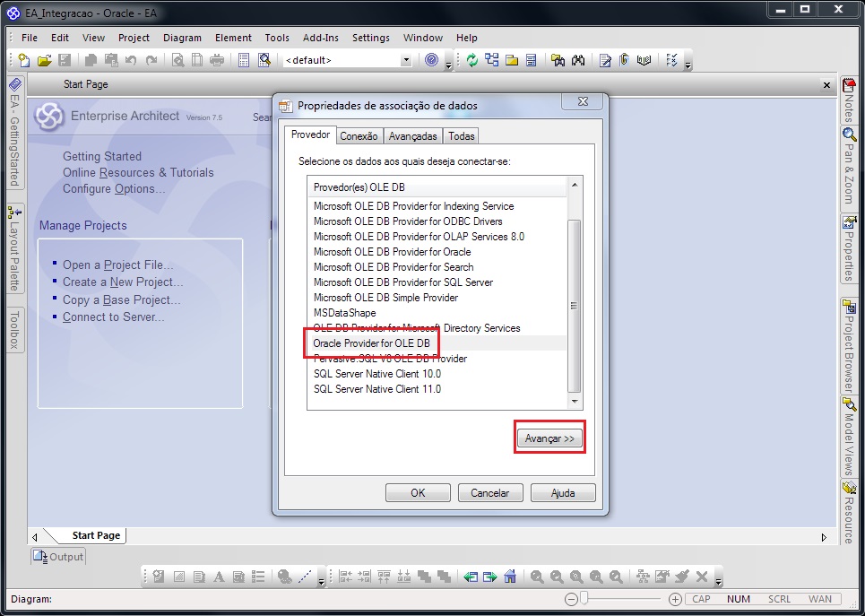Click OK in the data link dialog
This screenshot has height=616, width=865.
(x=418, y=493)
